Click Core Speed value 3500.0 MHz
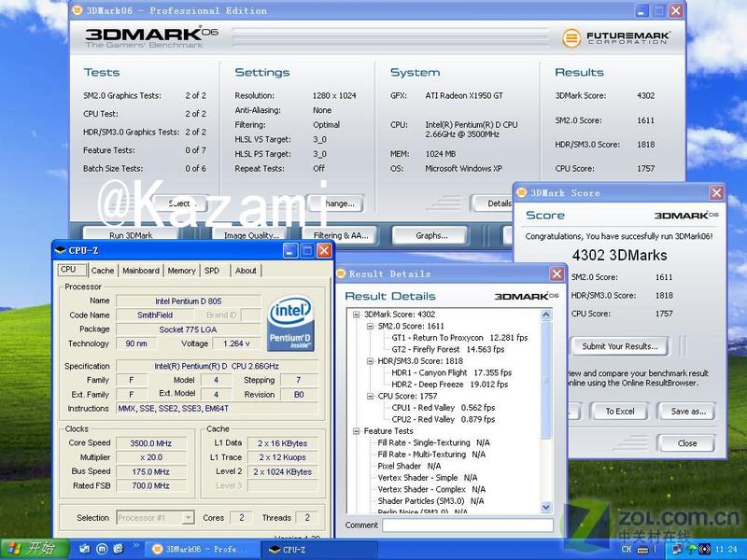 coord(151,443)
